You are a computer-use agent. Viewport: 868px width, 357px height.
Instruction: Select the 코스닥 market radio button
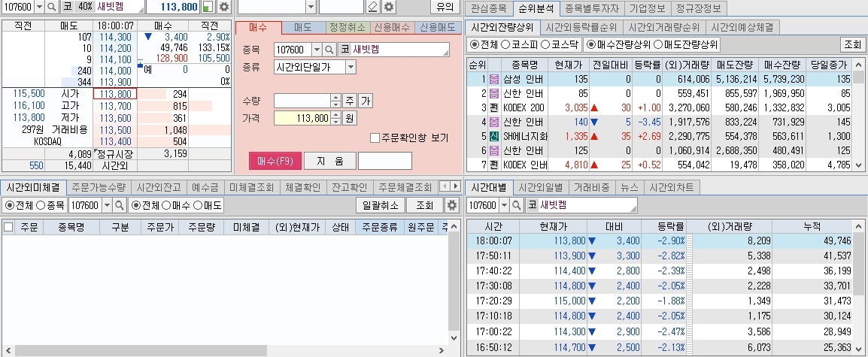[545, 45]
